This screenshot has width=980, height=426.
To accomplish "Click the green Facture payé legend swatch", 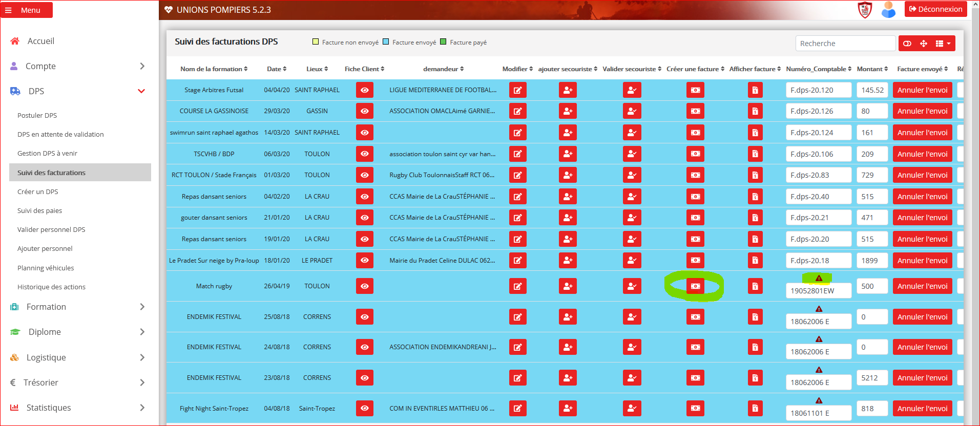I will point(443,42).
